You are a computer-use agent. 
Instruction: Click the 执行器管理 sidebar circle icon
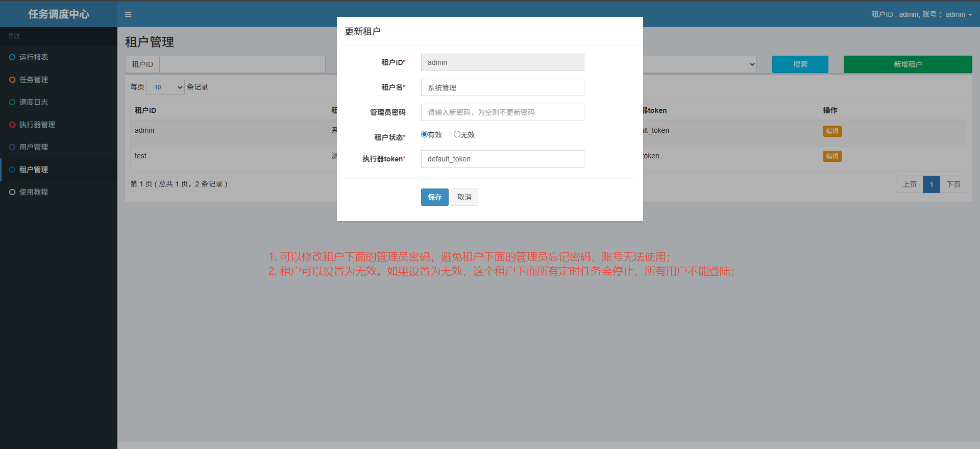(x=12, y=125)
